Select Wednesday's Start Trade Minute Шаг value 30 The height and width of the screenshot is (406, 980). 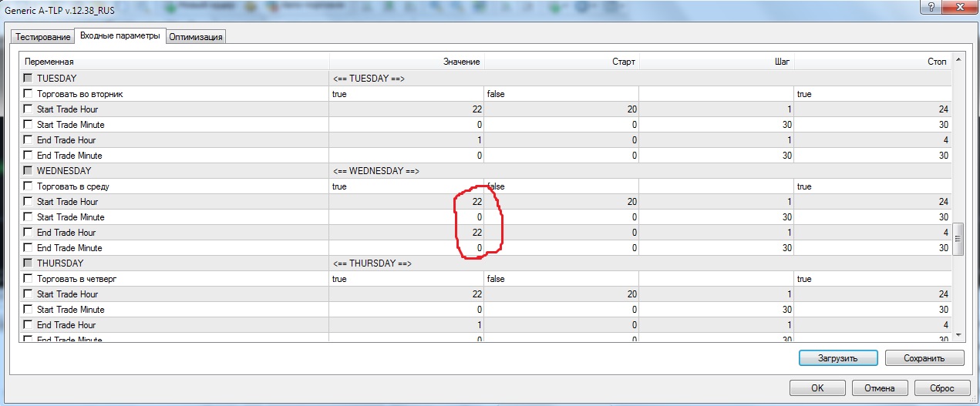(x=717, y=217)
